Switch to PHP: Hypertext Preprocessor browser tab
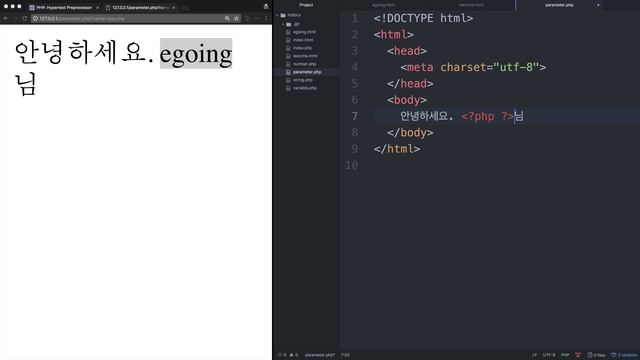Screen dimensions: 640x360 tap(64, 7)
